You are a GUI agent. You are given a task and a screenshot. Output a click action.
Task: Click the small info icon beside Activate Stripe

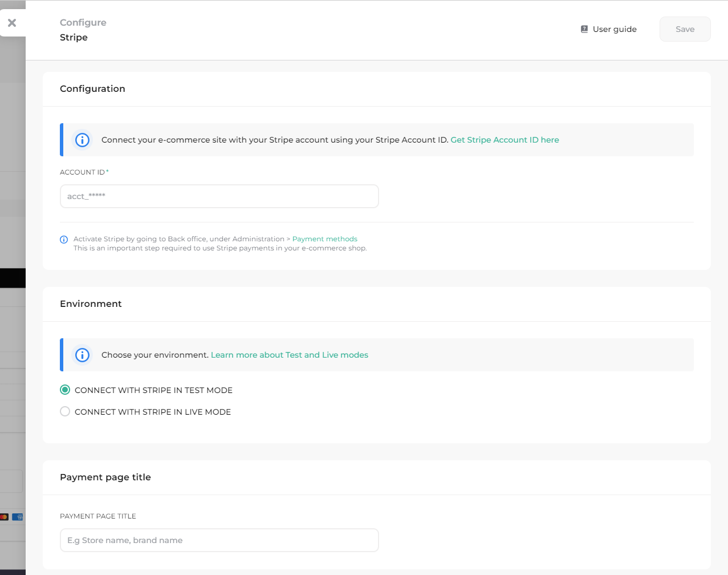[64, 240]
